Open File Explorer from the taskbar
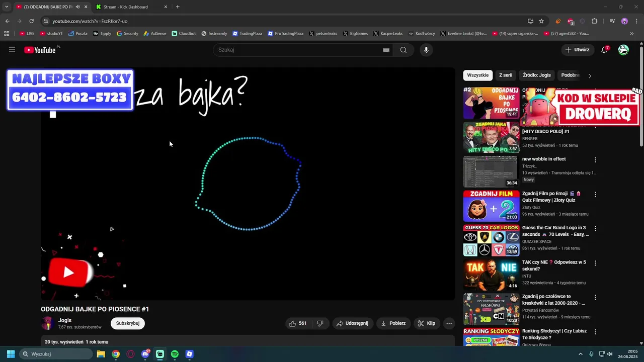644x362 pixels. click(x=101, y=354)
